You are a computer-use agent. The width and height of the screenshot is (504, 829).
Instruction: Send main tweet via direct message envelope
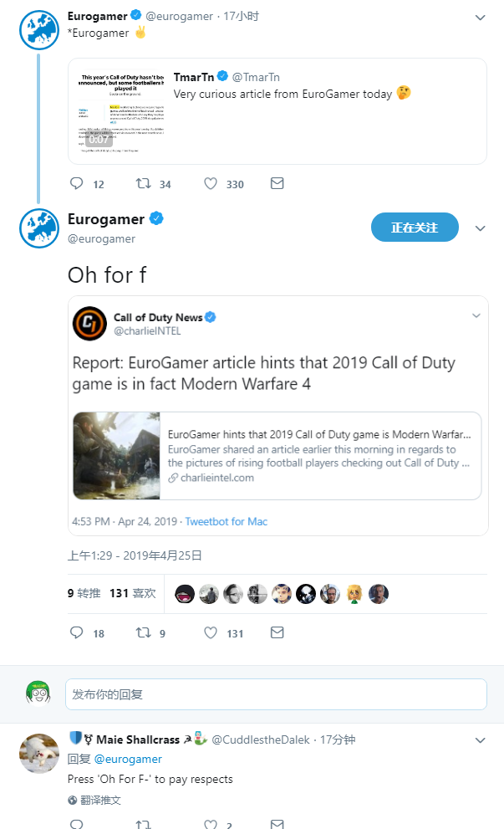[x=277, y=632]
